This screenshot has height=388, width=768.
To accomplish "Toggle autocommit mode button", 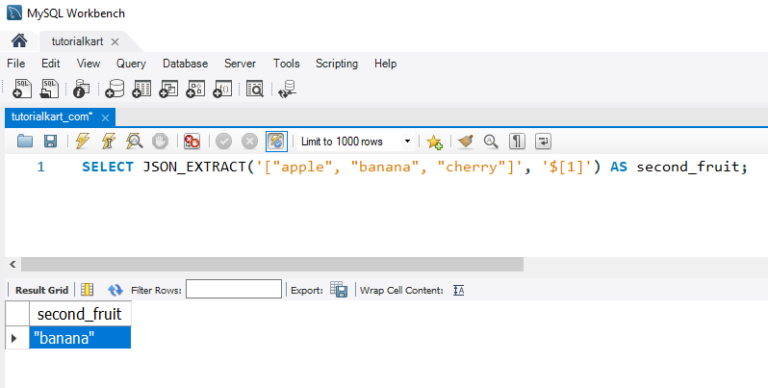I will pos(276,142).
